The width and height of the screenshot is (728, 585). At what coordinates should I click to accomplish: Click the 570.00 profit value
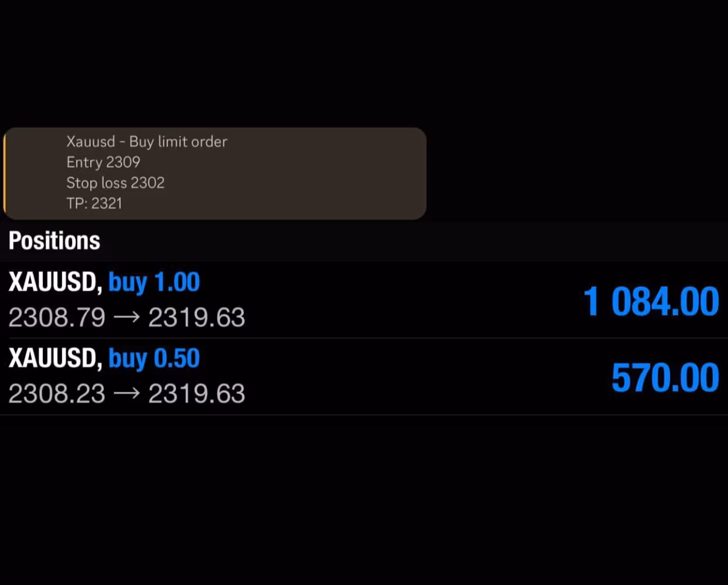[665, 377]
